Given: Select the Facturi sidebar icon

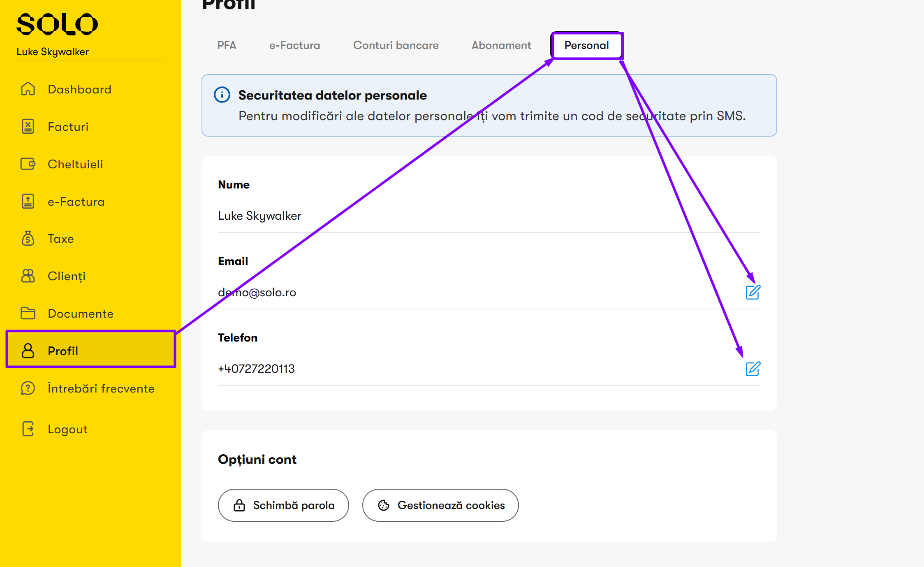Looking at the screenshot, I should 28,126.
